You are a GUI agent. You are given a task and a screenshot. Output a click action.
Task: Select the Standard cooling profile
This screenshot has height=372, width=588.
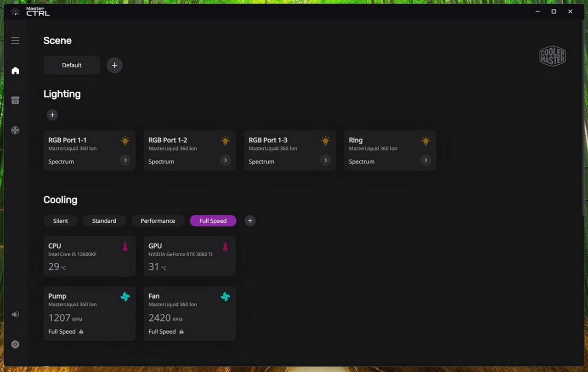pos(104,221)
